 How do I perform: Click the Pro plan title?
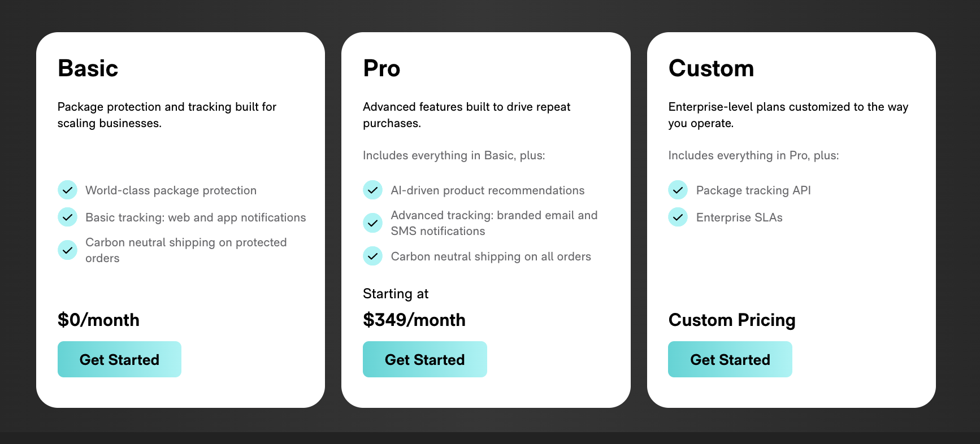381,68
